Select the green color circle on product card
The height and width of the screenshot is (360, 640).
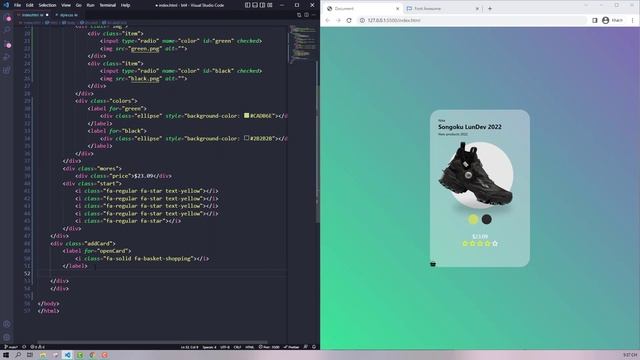pyautogui.click(x=473, y=219)
